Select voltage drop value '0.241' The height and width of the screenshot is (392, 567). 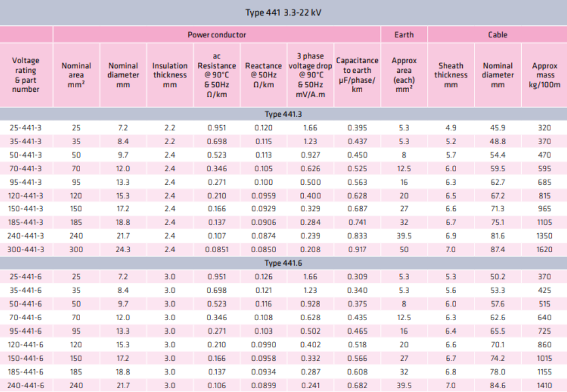[310, 386]
